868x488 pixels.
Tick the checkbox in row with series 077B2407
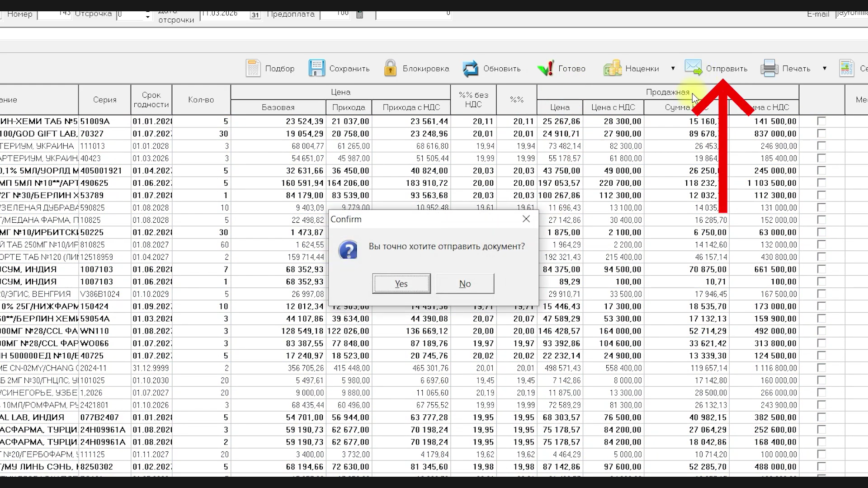point(821,417)
